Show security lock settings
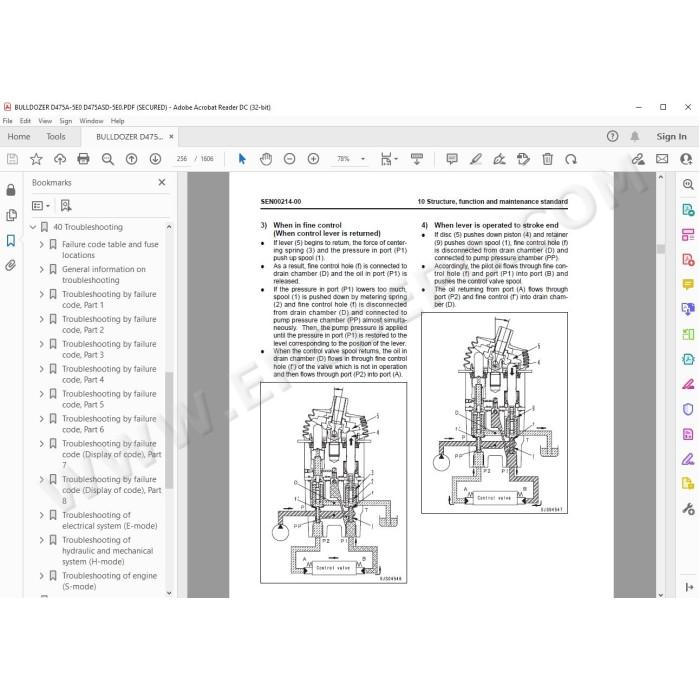 click(x=11, y=190)
